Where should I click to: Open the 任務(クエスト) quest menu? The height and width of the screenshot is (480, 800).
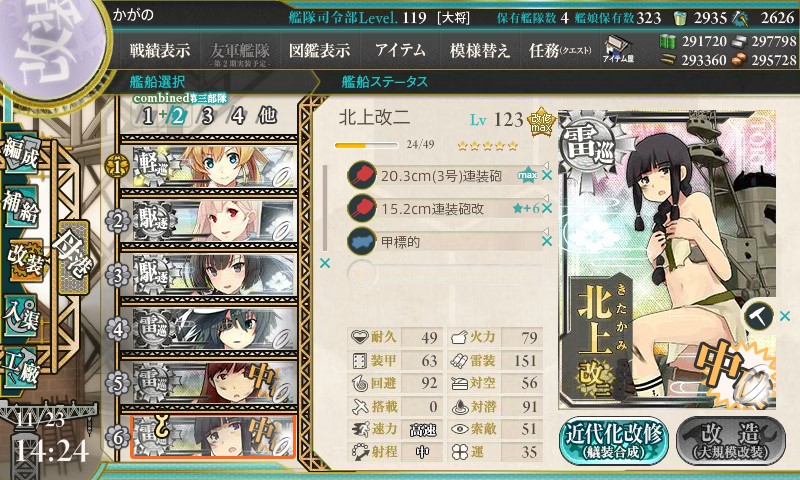coord(560,50)
